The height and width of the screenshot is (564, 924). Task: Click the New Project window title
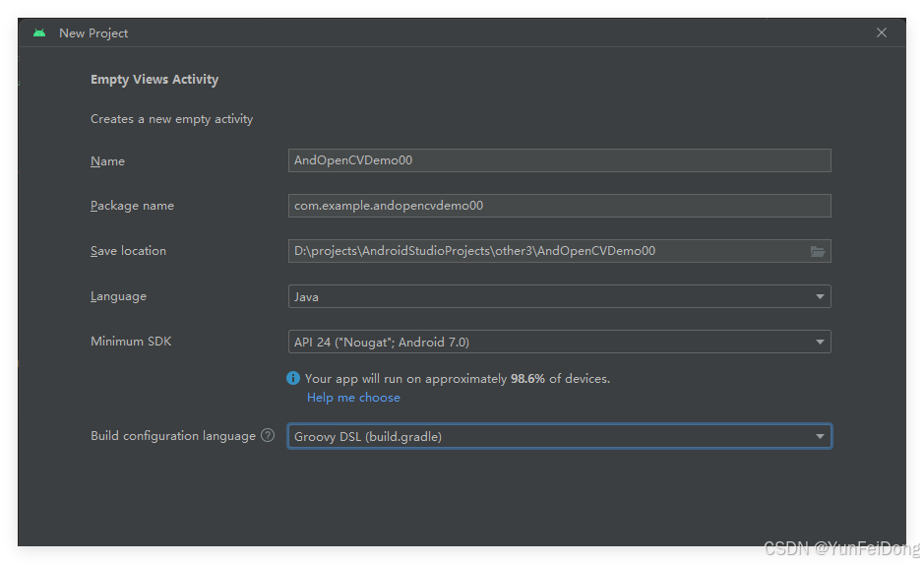click(x=93, y=33)
